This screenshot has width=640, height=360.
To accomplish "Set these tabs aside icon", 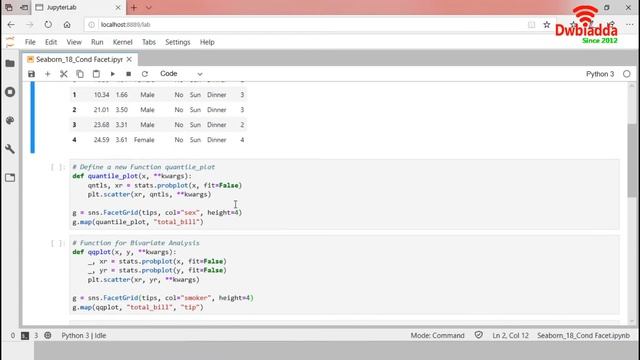I will coord(24,7).
